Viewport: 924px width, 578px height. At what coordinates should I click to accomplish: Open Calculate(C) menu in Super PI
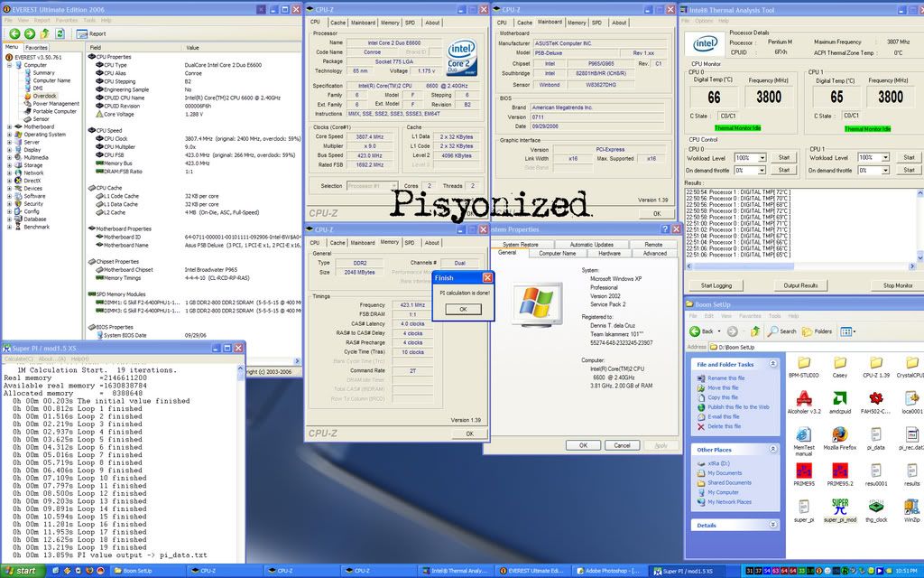[18, 359]
